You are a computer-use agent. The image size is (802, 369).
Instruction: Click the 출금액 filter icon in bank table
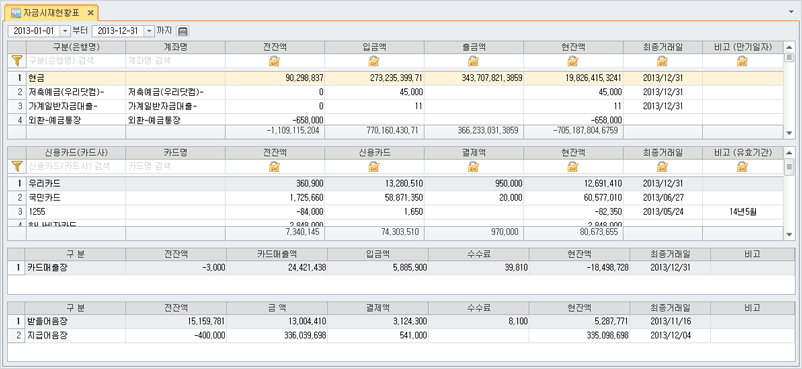(x=474, y=61)
